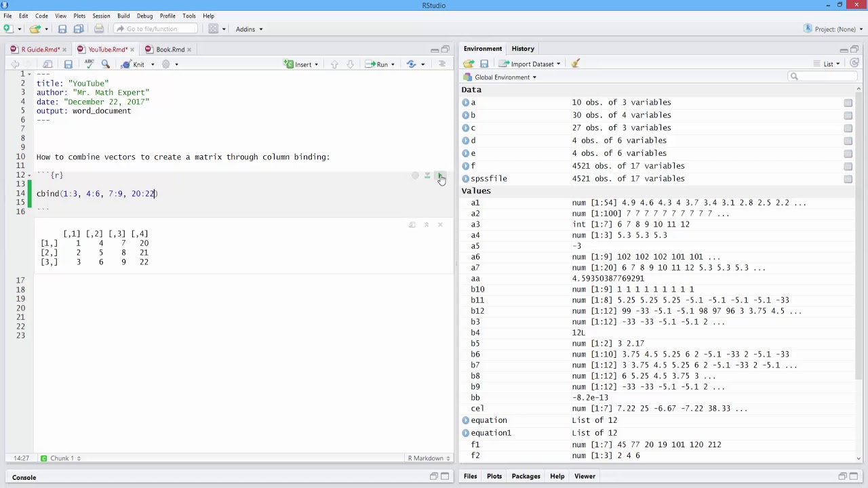Select the Environment tab
This screenshot has height=488, width=868.
483,49
